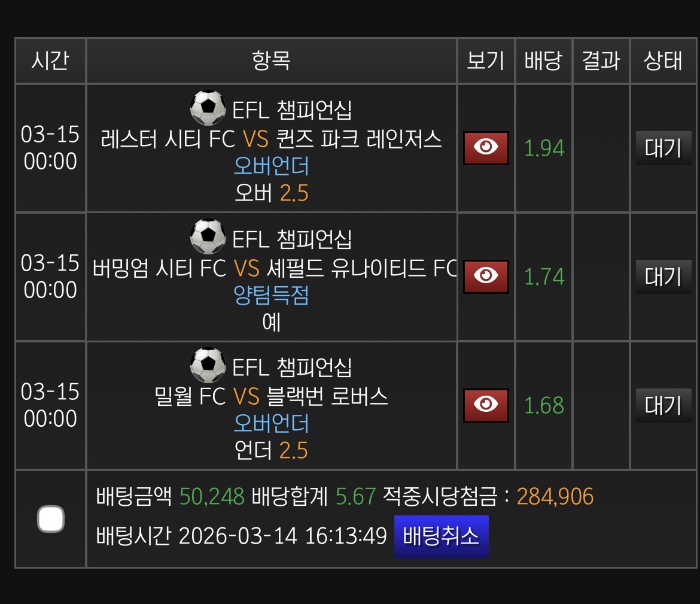Image resolution: width=700 pixels, height=604 pixels.
Task: Select the 상태 column header
Action: point(663,61)
